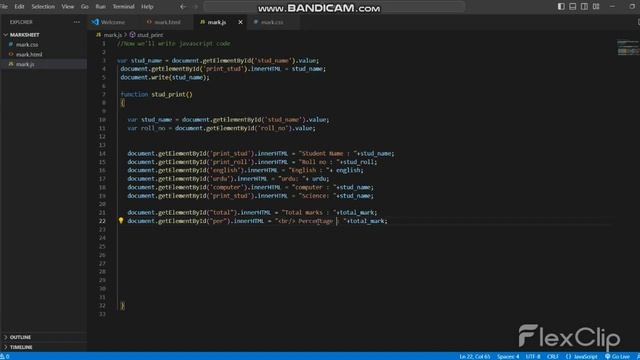Click the 'Total marks' code line

click(252, 212)
